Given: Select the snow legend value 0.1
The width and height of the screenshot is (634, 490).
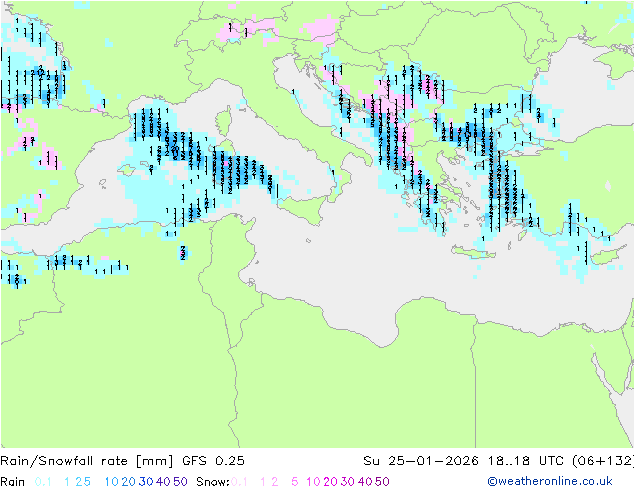Looking at the screenshot, I should coord(239,482).
